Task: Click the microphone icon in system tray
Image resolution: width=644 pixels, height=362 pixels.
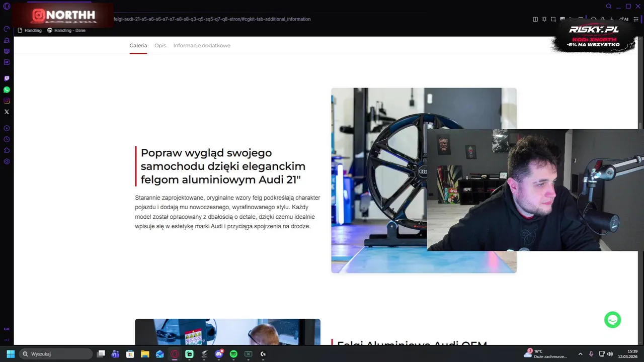Action: 591,354
